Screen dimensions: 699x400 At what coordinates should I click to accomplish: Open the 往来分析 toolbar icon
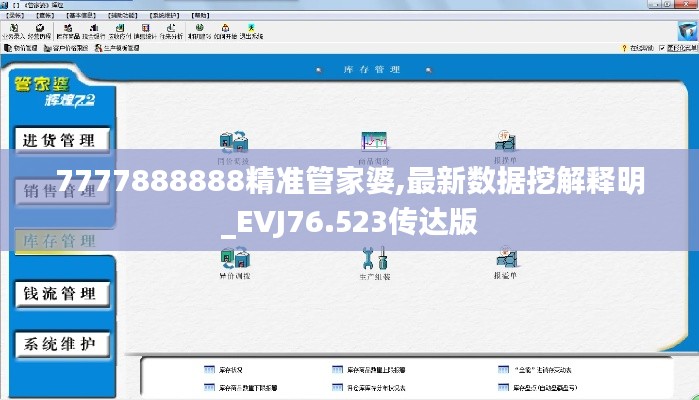tap(171, 31)
